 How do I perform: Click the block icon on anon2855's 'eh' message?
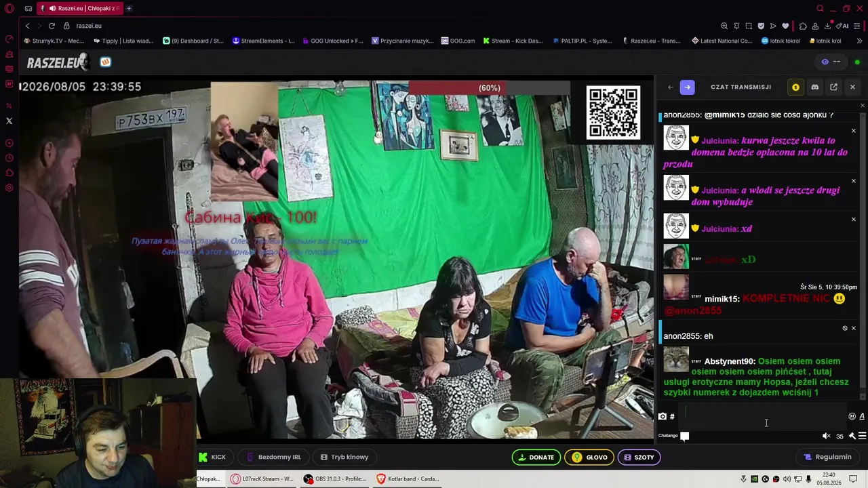[x=845, y=328]
